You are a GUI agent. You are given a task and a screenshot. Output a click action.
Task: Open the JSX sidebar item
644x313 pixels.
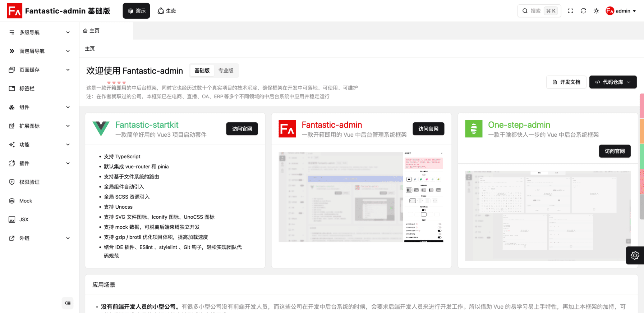24,219
